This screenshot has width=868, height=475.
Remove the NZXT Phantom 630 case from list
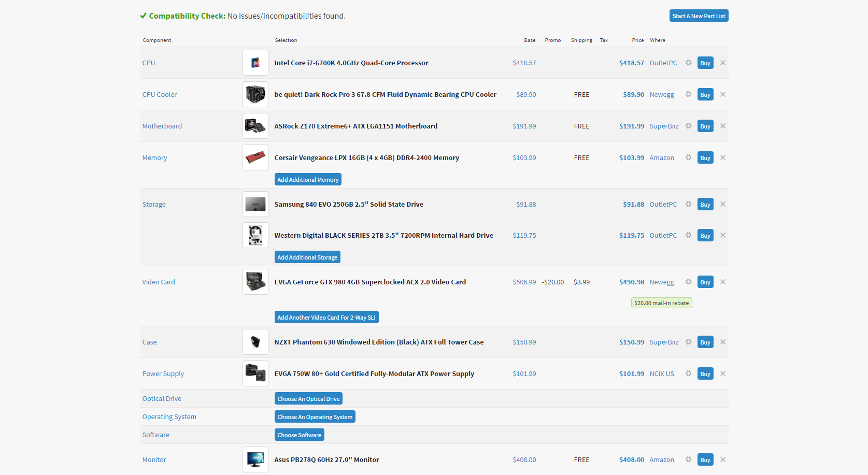[x=723, y=342]
